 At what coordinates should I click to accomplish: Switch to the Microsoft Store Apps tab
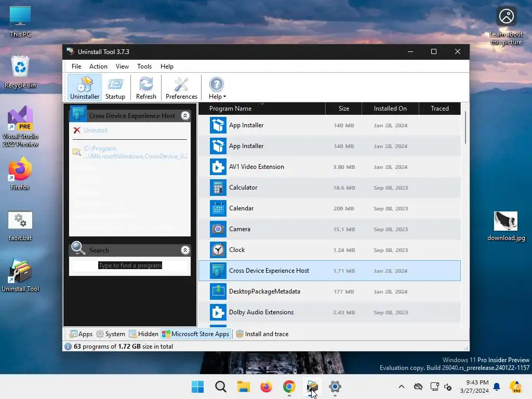[x=196, y=334]
